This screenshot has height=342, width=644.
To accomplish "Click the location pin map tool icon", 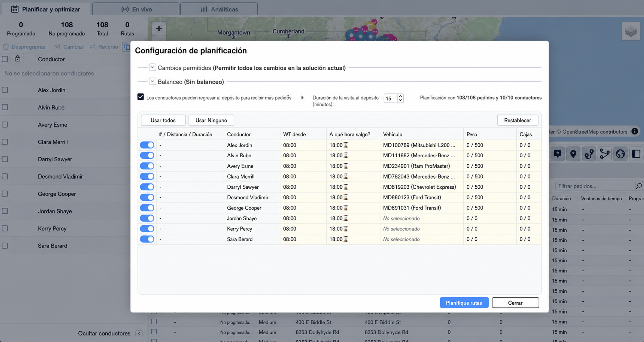I will (573, 154).
